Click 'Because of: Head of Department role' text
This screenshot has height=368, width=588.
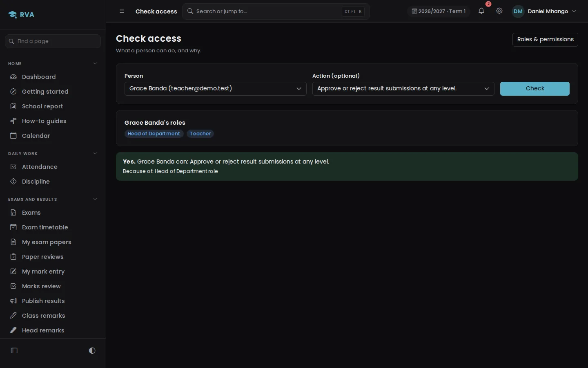(170, 171)
